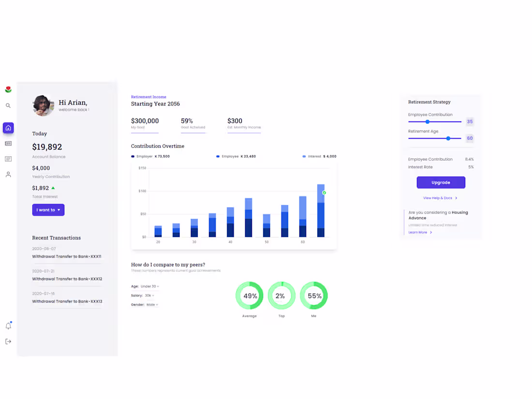This screenshot has width=532, height=399.
Task: Open the notifications bell
Action: 8,325
